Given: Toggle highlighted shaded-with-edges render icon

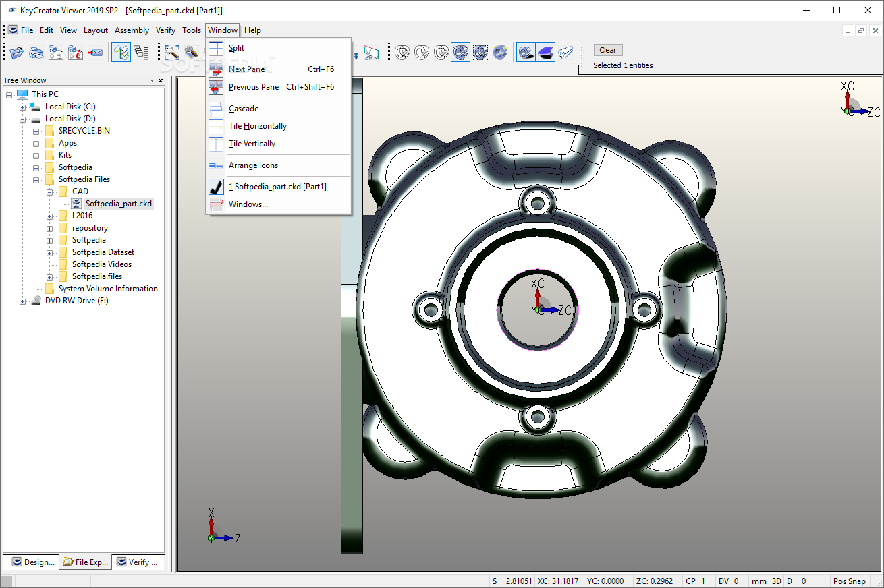Looking at the screenshot, I should 461,52.
